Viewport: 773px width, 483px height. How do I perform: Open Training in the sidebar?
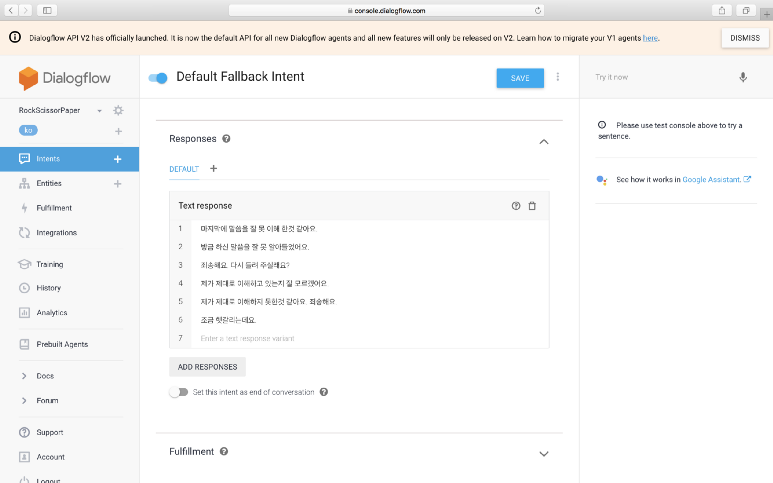[x=50, y=264]
